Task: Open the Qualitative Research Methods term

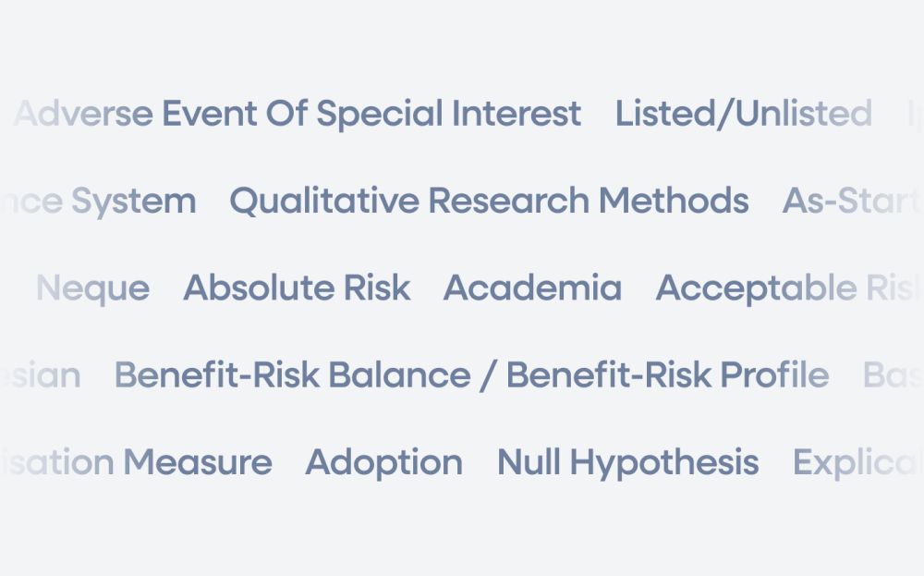Action: [489, 201]
